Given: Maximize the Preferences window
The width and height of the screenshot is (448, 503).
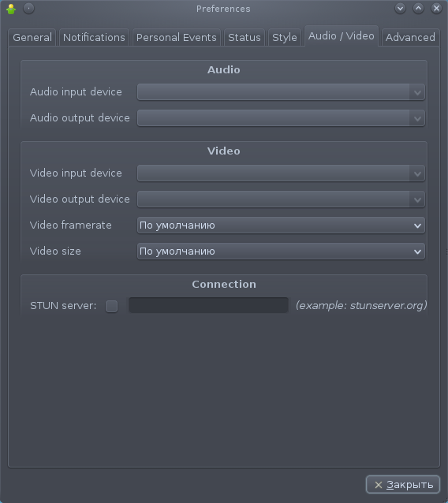Looking at the screenshot, I should [419, 9].
